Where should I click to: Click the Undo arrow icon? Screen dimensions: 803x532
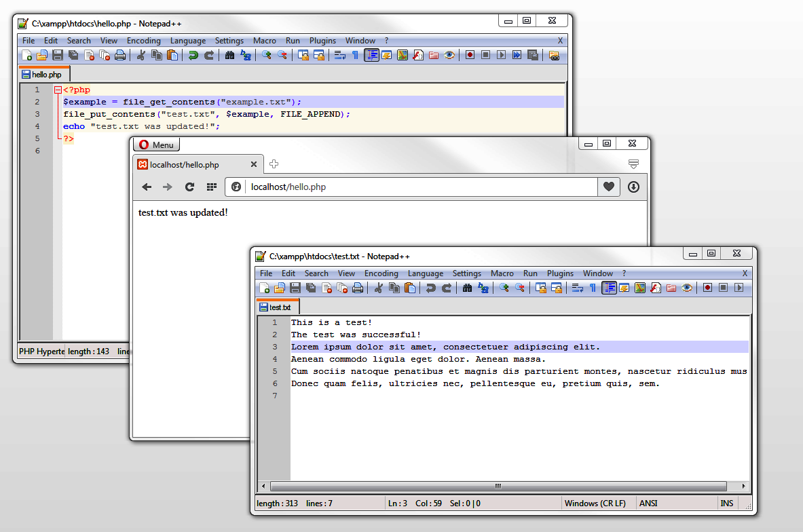193,55
